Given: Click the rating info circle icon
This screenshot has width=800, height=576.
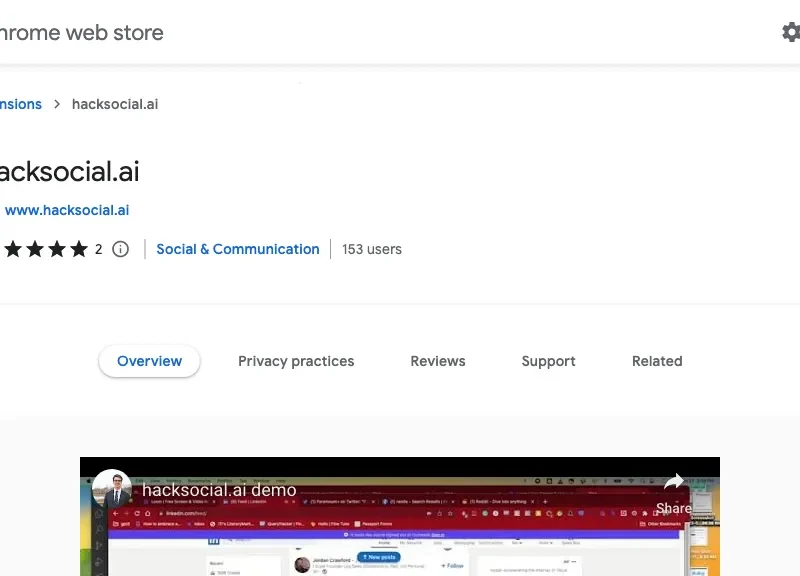Looking at the screenshot, I should point(121,249).
